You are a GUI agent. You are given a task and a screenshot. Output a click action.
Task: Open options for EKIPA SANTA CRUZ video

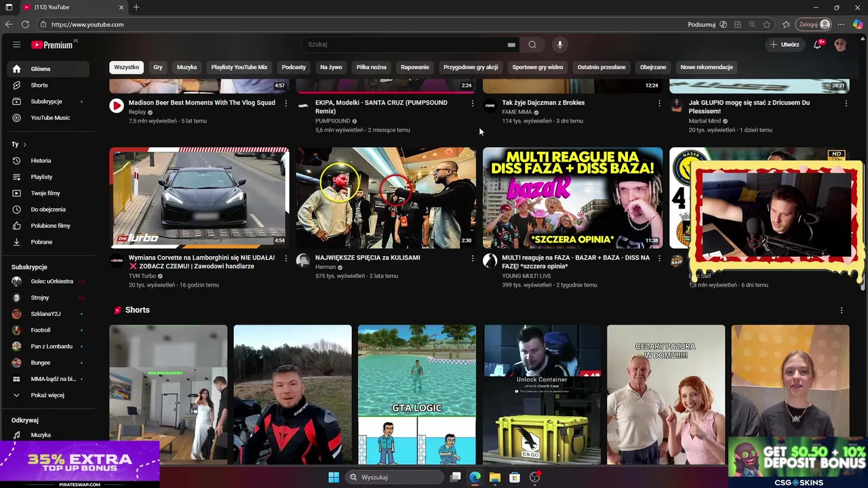pos(473,103)
